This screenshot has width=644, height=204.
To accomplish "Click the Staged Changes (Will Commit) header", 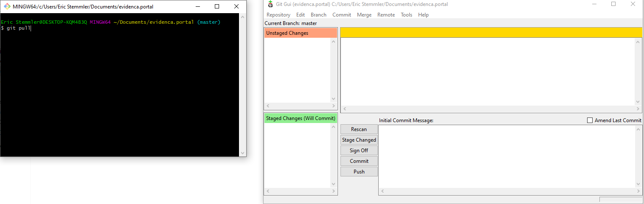I will [x=301, y=118].
